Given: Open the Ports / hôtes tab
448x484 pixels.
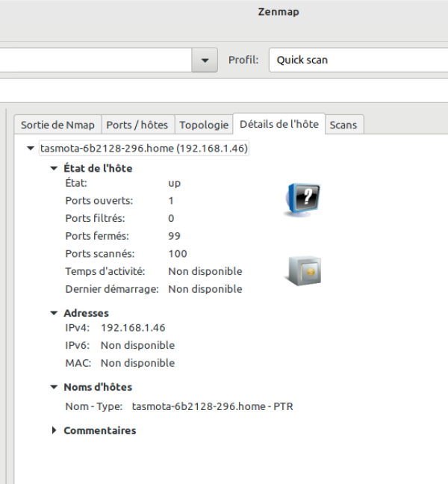Looking at the screenshot, I should (137, 125).
